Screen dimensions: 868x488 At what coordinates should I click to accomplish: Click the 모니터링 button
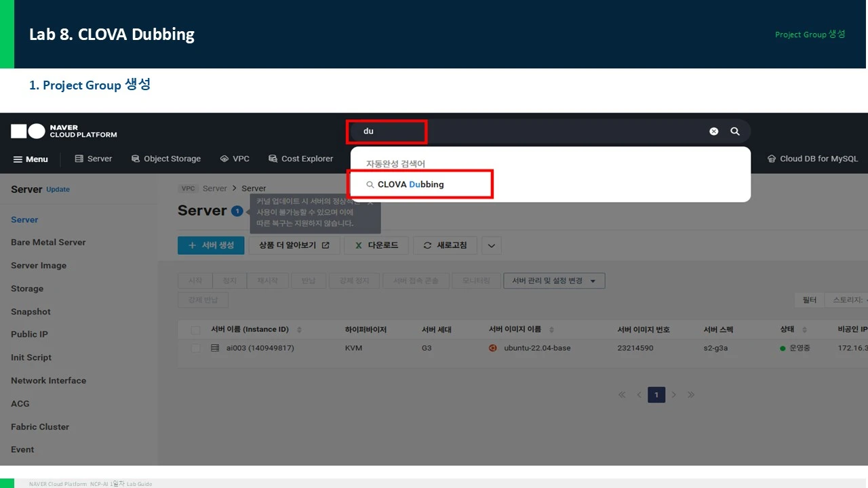(475, 281)
